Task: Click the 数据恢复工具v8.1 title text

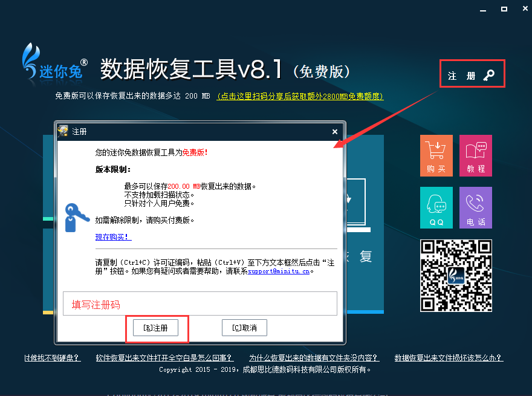Action: (x=190, y=69)
